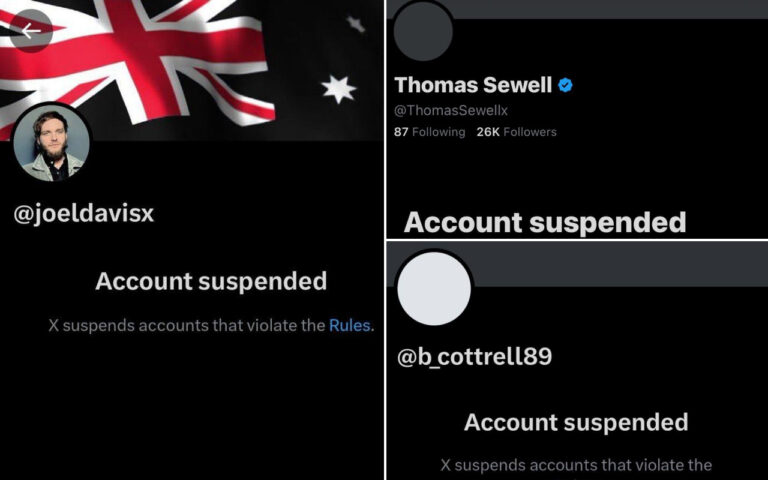Viewport: 768px width, 480px height.
Task: Click Account suspended heading under @b_cottrell89
Action: tap(576, 422)
